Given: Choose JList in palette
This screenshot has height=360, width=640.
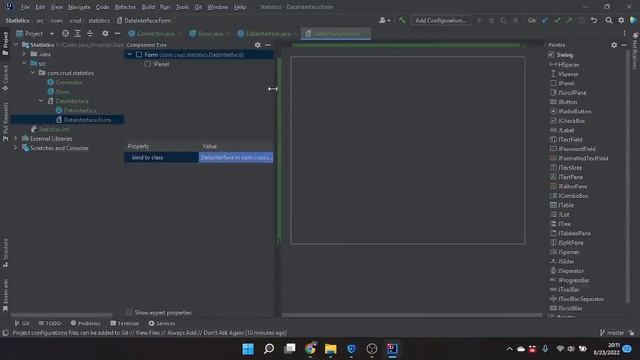Looking at the screenshot, I should [560, 215].
